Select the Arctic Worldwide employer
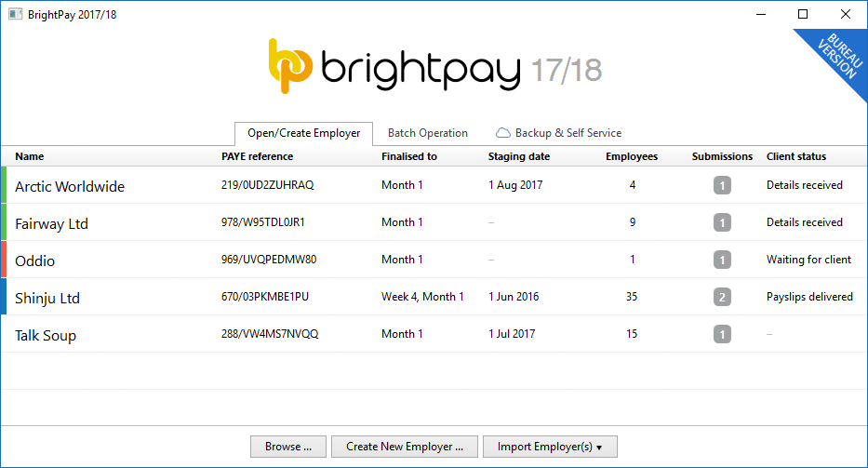The height and width of the screenshot is (468, 868). [70, 187]
